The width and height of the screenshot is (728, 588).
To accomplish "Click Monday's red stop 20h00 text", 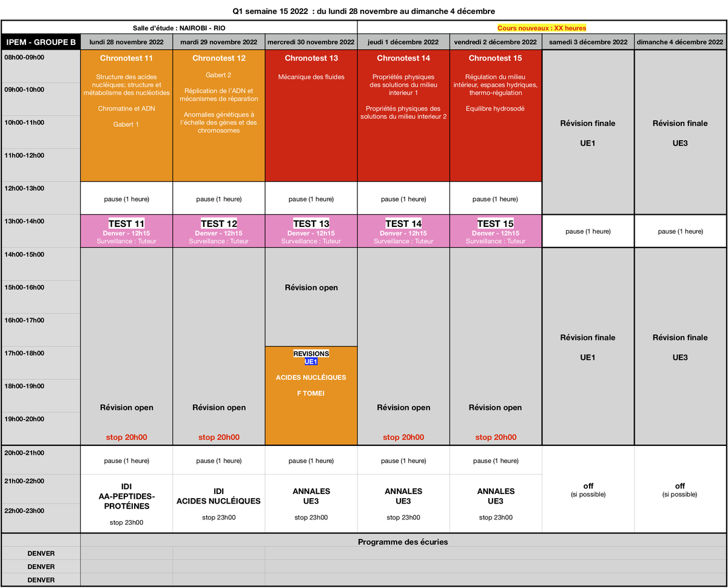I will 127,438.
